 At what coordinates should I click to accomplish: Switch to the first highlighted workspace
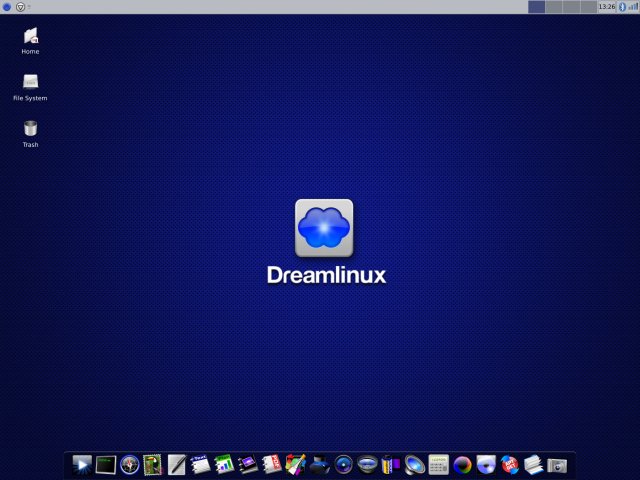coord(536,7)
